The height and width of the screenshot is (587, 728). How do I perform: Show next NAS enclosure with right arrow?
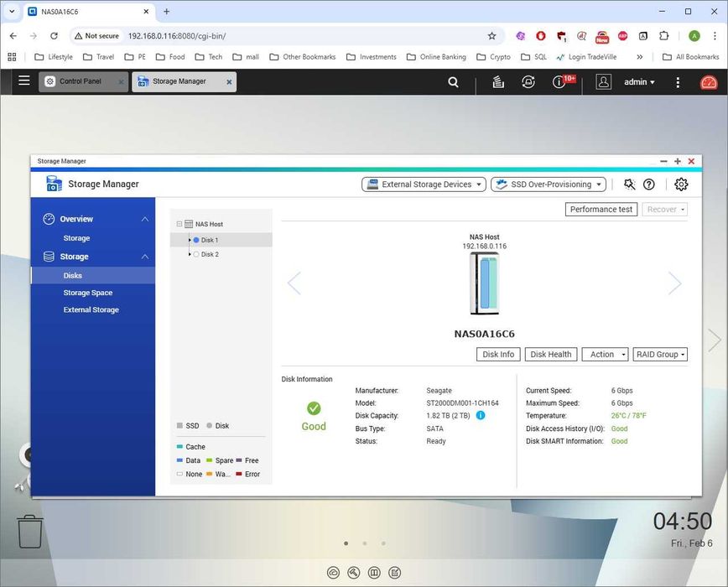pyautogui.click(x=674, y=283)
